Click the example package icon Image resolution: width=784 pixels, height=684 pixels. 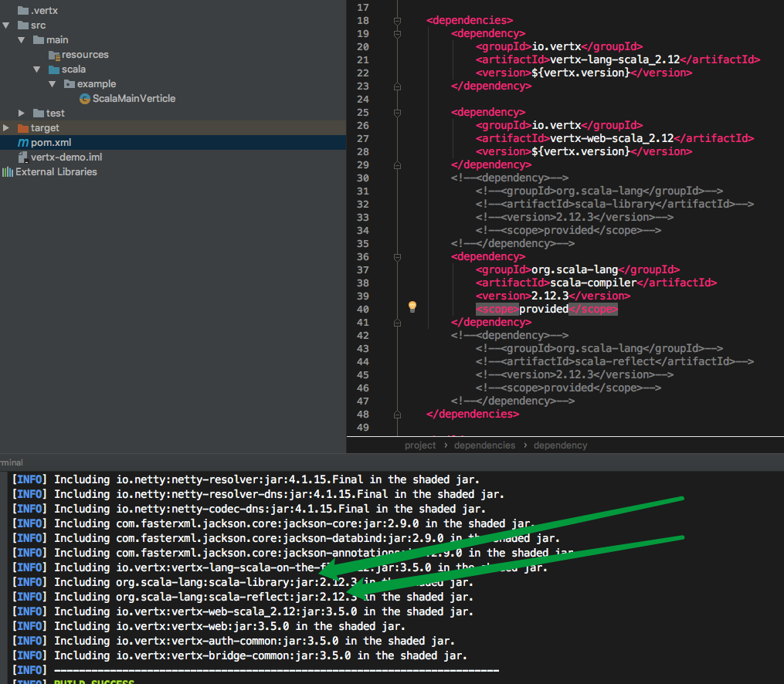point(70,83)
